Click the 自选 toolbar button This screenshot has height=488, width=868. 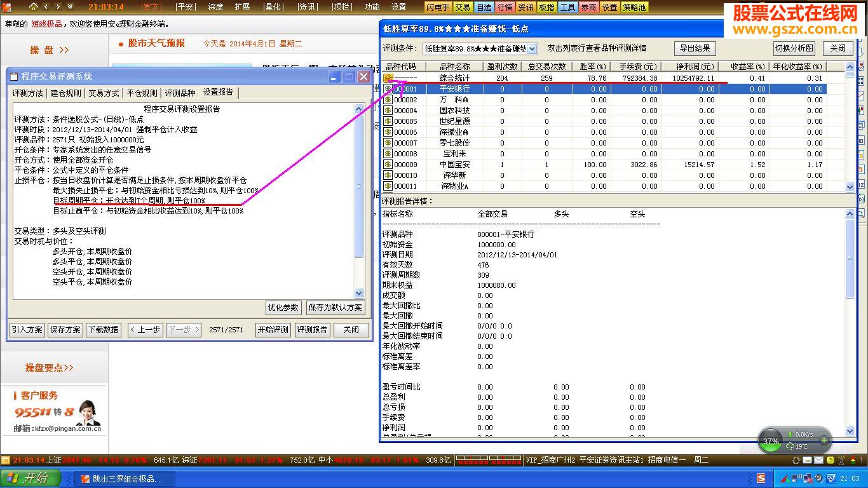(x=484, y=7)
